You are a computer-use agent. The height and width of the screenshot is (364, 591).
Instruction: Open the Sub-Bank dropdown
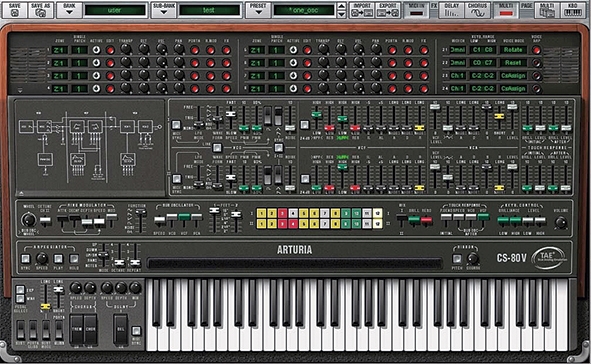(164, 10)
